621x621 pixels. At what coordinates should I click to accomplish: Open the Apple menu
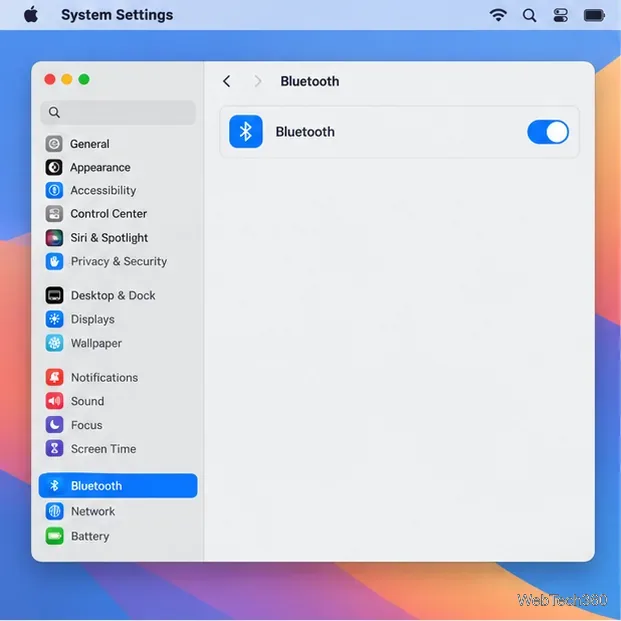pos(31,15)
